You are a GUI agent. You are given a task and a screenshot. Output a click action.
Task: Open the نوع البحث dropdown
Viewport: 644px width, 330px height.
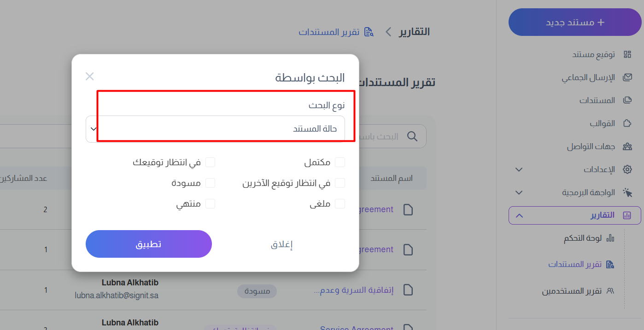215,129
